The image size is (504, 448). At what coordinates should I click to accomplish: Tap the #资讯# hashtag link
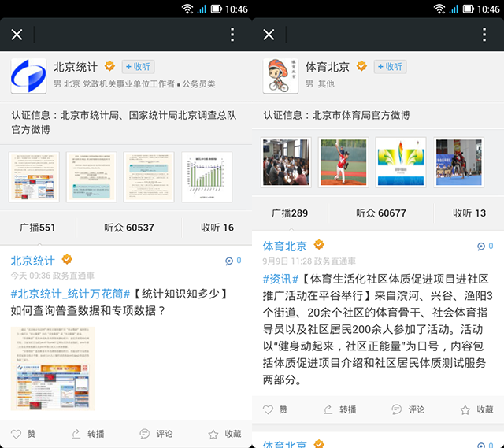[280, 279]
